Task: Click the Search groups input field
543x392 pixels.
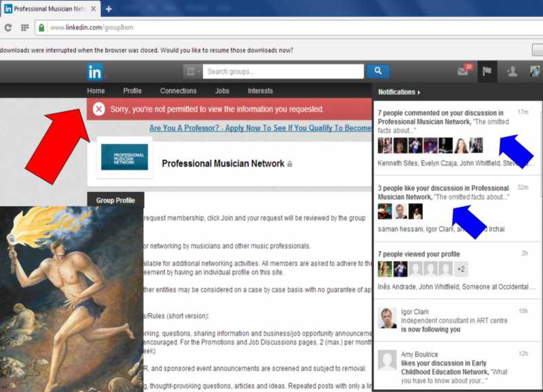Action: (283, 71)
